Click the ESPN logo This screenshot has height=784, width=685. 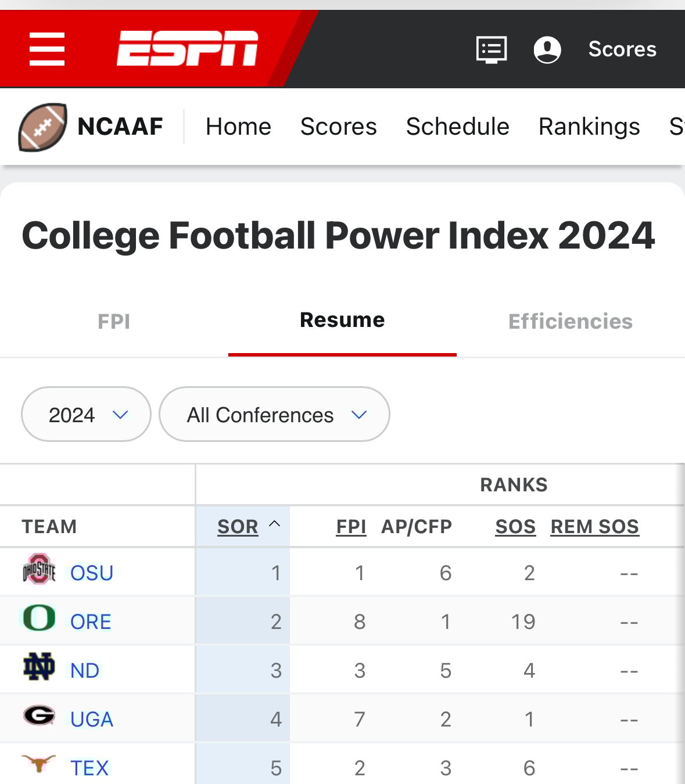[x=187, y=49]
